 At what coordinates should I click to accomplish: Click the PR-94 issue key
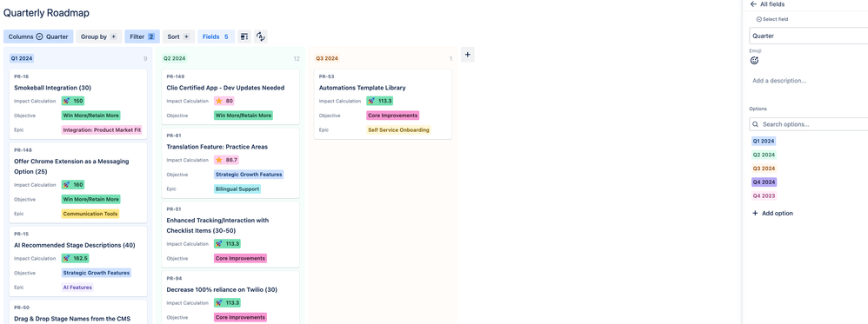[x=174, y=278]
